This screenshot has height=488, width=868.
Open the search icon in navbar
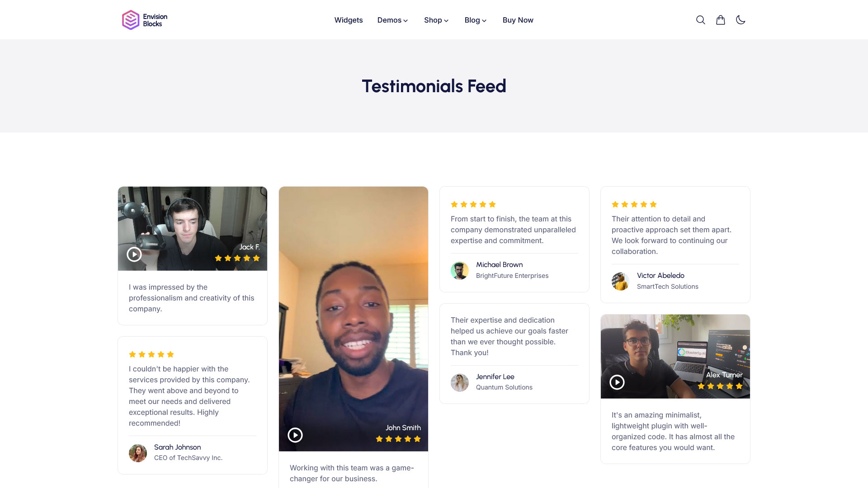700,20
